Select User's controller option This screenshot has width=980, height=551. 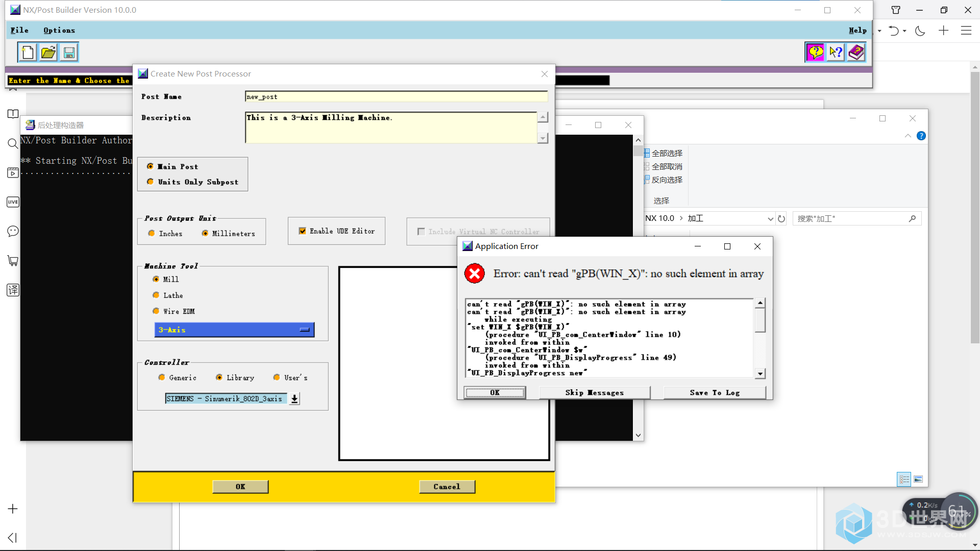(276, 377)
